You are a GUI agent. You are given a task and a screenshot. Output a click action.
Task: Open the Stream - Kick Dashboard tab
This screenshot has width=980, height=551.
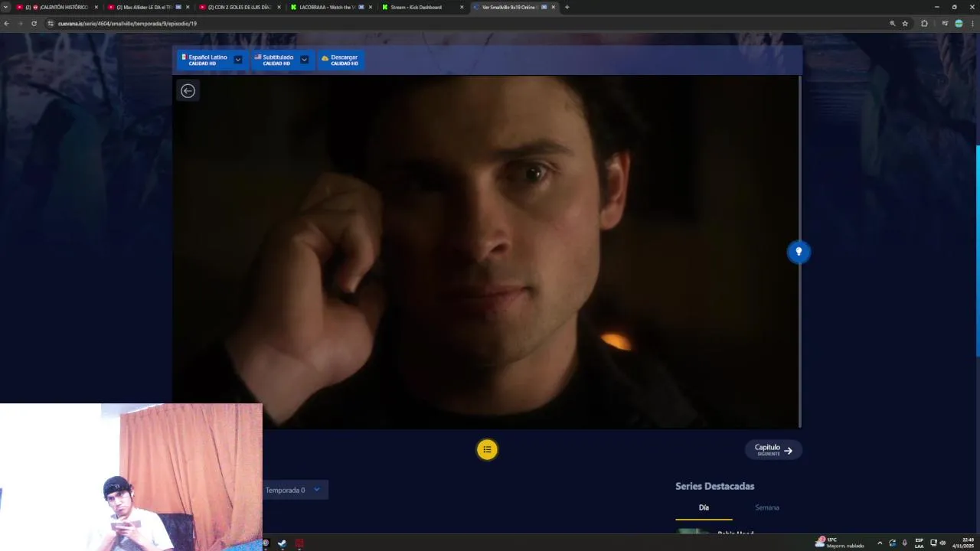422,7
